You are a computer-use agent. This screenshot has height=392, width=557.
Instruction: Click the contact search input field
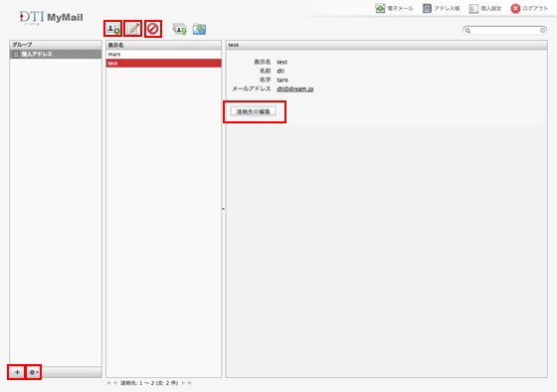505,31
